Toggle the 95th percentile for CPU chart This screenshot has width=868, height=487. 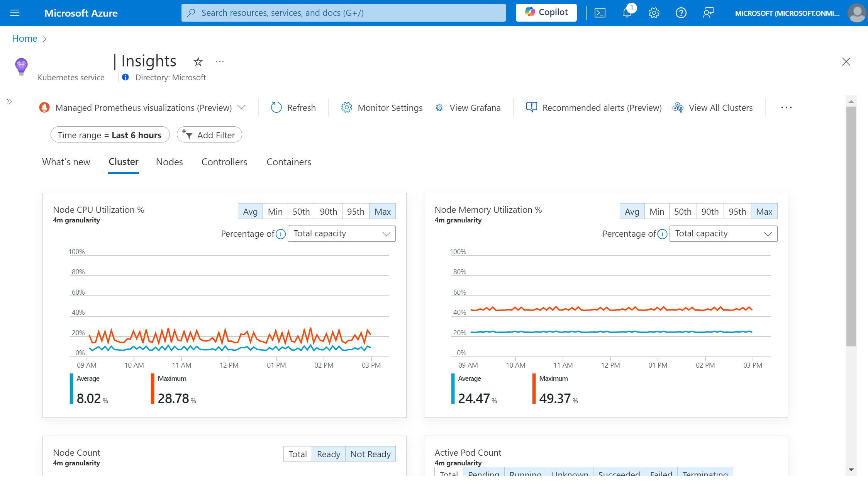click(355, 211)
